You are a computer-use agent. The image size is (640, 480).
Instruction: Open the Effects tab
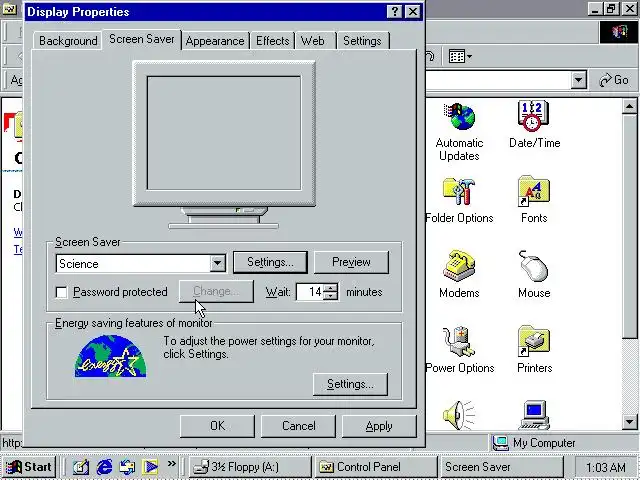click(x=273, y=41)
